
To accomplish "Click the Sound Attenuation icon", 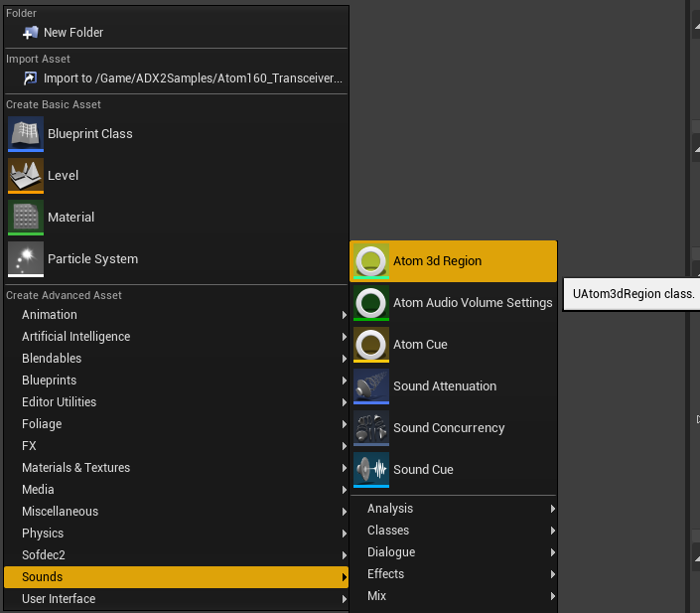I will pos(371,386).
